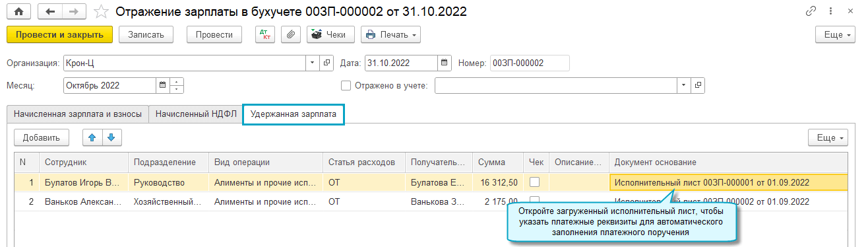Screen dimensions: 868x247
Task: Adjust month using the Месяц spinner
Action: 177,85
